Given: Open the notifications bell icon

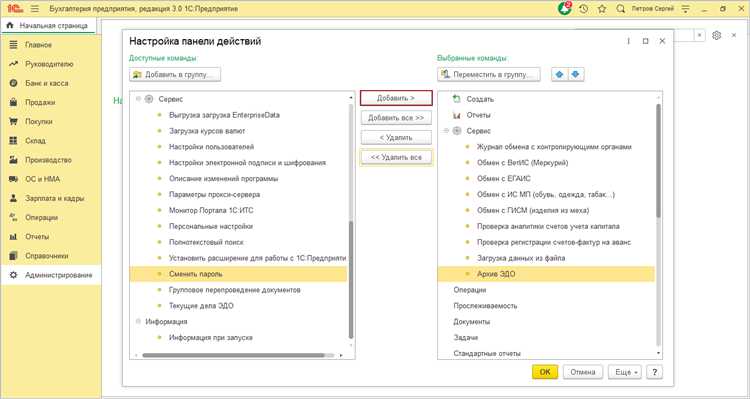Looking at the screenshot, I should point(564,9).
